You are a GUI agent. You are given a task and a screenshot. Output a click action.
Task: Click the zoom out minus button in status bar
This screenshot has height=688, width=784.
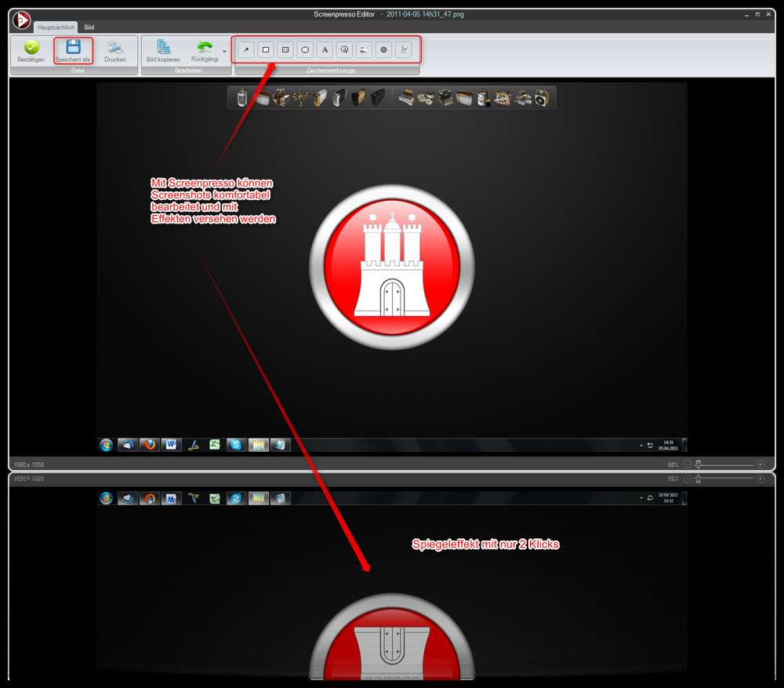[688, 464]
